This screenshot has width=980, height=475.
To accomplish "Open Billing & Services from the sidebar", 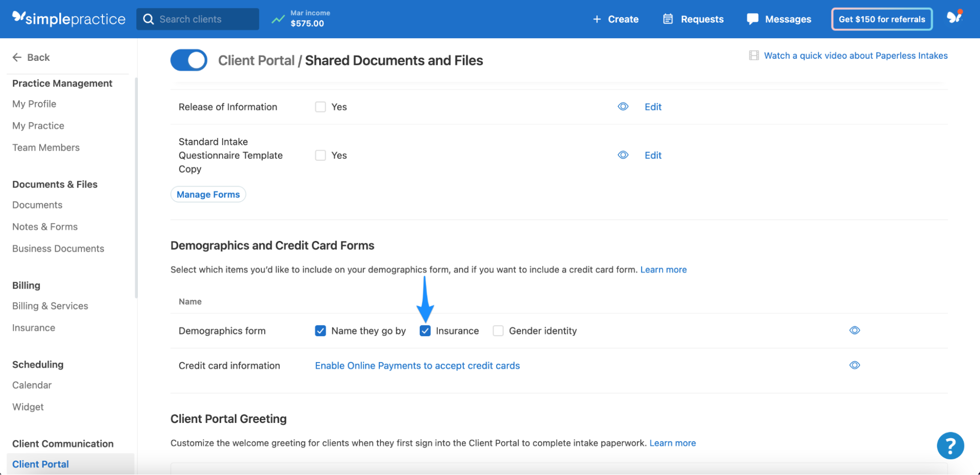I will coord(50,306).
